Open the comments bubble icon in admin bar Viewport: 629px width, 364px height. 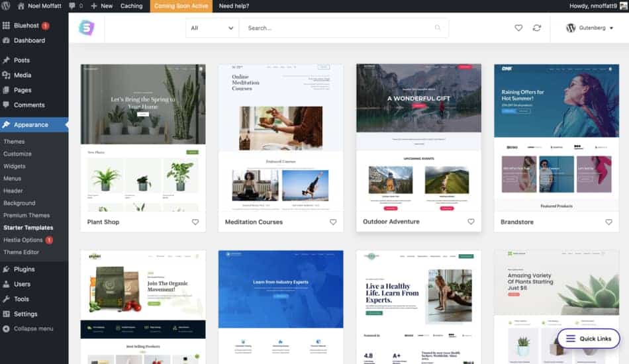point(72,6)
